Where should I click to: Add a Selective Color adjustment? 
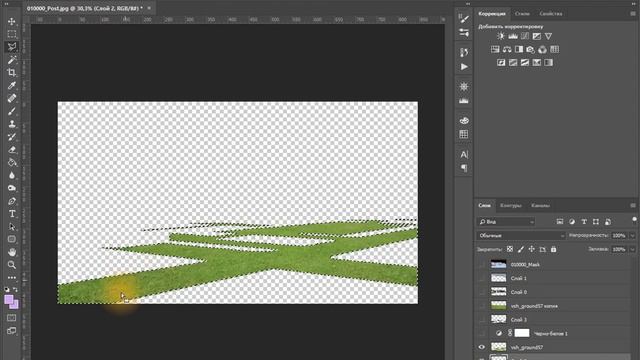(536, 62)
